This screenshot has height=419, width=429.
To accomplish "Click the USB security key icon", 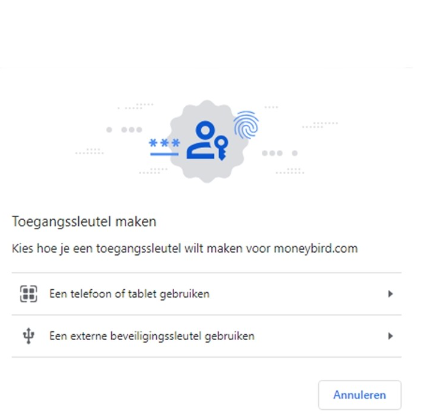I will (29, 336).
